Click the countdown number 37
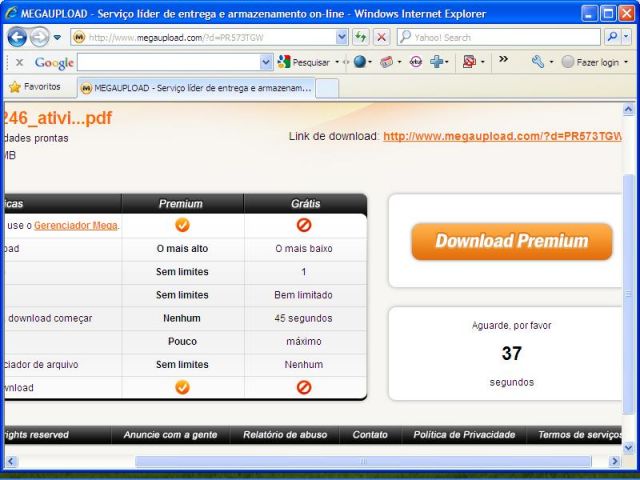The image size is (640, 480). (x=511, y=353)
